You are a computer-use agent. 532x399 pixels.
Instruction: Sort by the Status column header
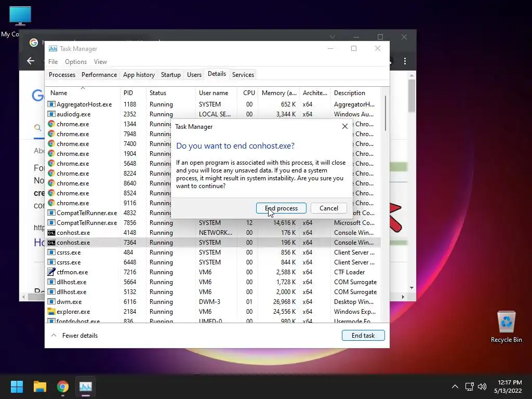[x=170, y=92]
